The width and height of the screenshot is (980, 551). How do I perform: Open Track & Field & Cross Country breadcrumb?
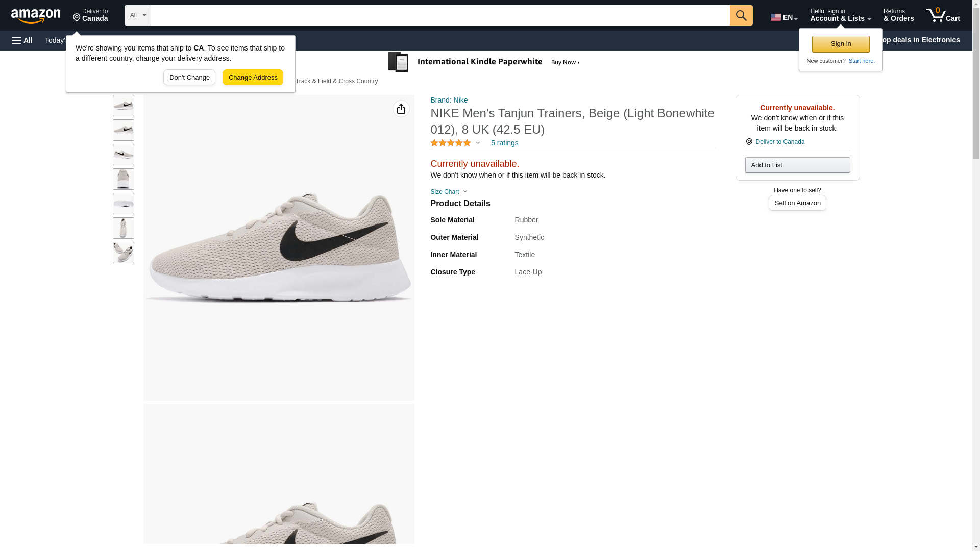(336, 81)
